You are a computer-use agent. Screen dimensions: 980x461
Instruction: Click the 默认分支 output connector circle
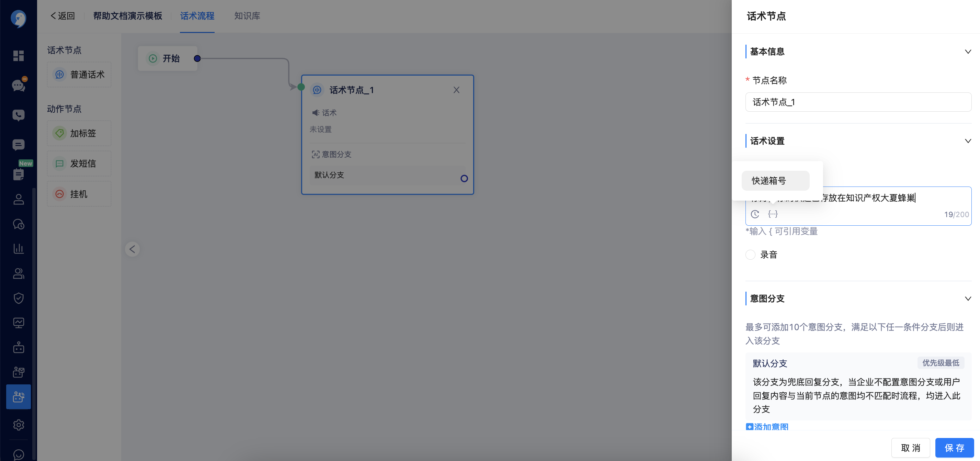[464, 179]
